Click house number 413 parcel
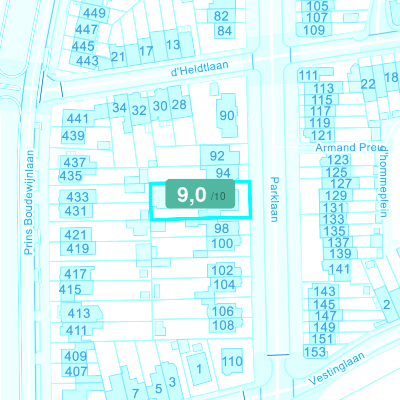Viewport: 400px width, 400px height. point(79,313)
